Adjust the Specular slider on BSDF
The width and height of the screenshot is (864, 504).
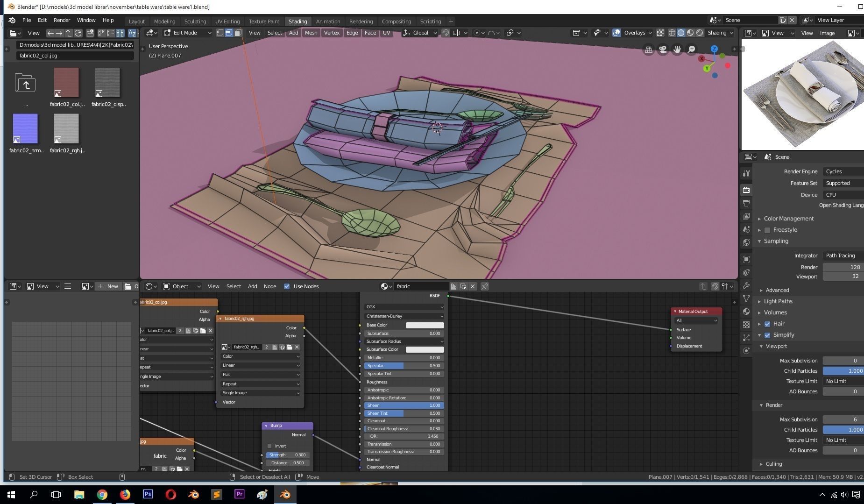tap(404, 366)
